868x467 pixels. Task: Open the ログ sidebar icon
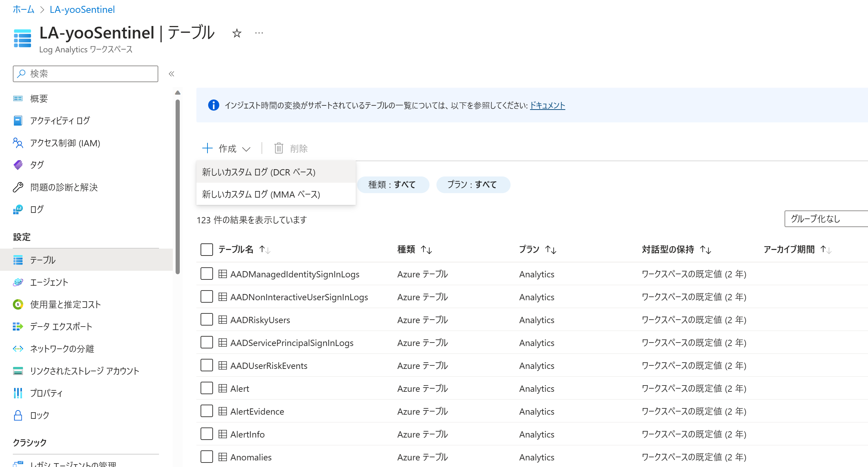coord(18,209)
